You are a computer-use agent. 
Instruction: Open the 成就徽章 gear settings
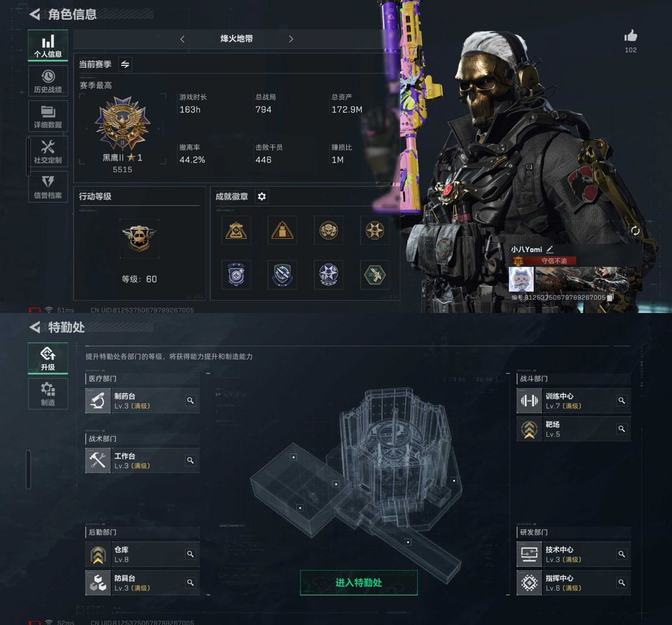[x=261, y=196]
